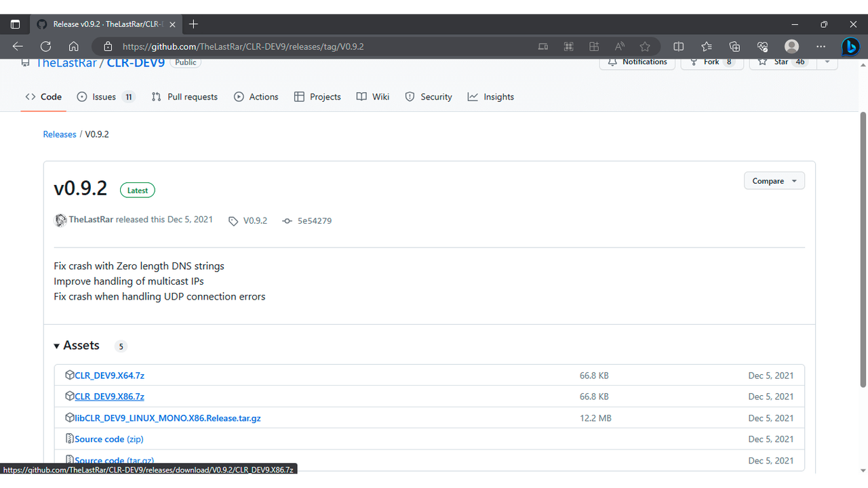
Task: Download CLR_DEV9.X64.7z asset
Action: point(109,375)
